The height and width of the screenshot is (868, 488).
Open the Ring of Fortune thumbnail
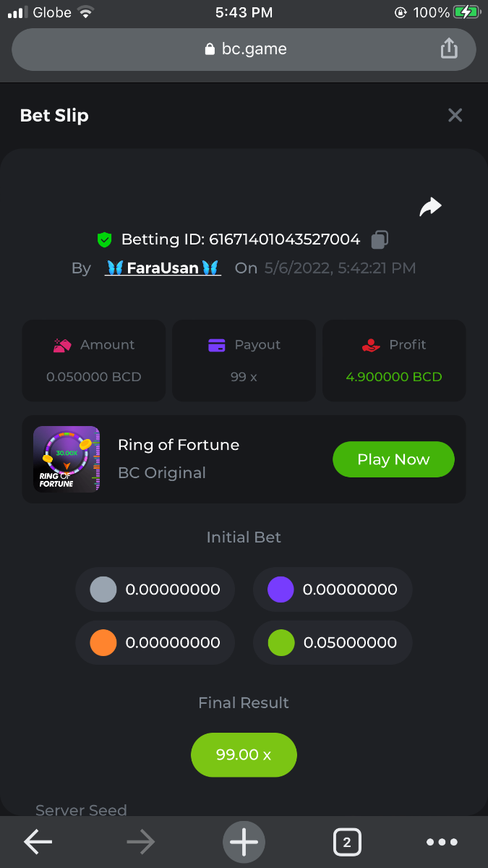(67, 459)
